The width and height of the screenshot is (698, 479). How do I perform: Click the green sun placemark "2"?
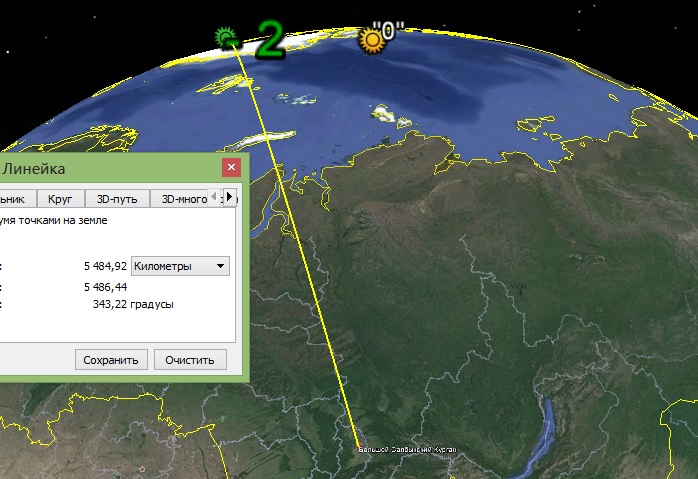click(227, 38)
